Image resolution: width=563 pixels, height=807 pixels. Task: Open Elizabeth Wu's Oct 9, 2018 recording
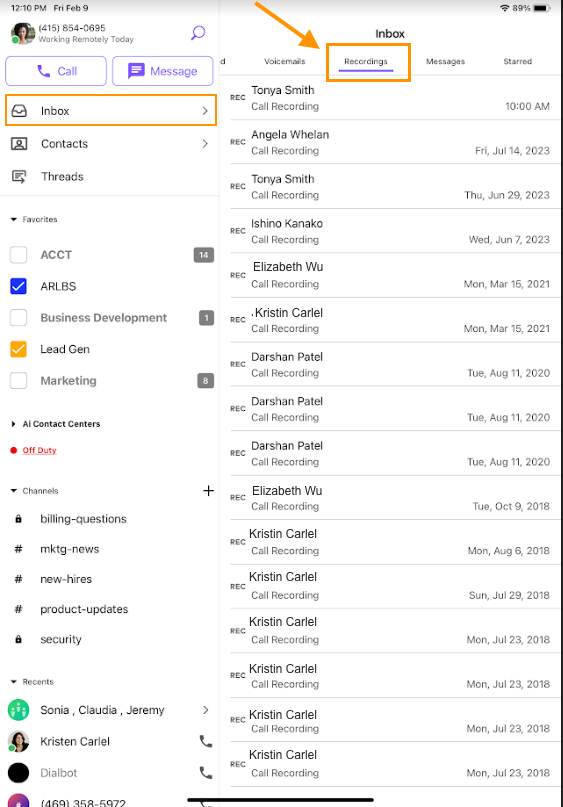click(x=395, y=498)
